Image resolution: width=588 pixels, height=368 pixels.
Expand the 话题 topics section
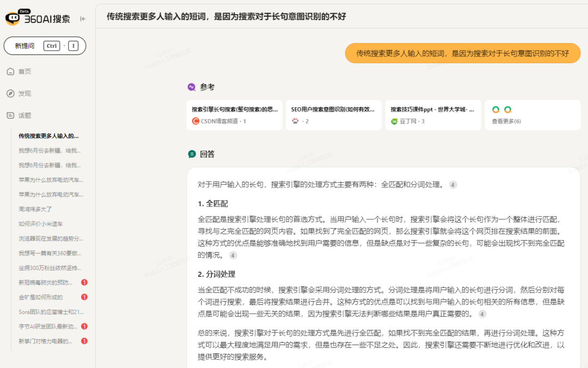24,115
